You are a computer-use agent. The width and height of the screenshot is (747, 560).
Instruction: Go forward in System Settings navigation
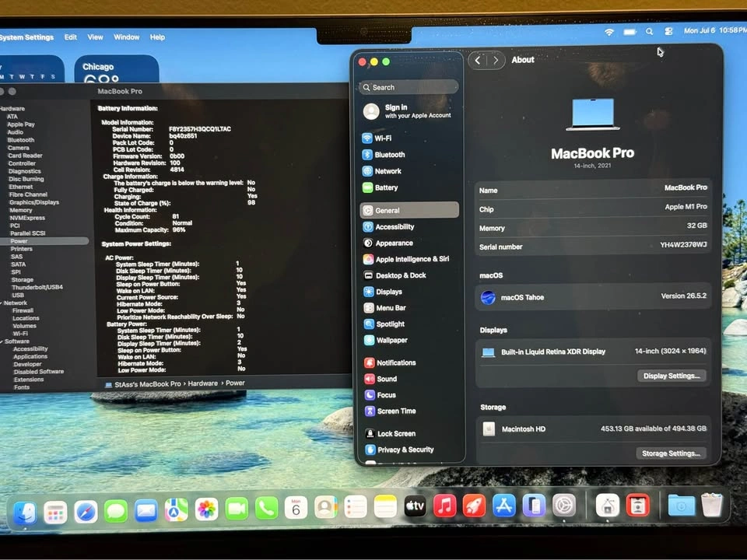tap(496, 60)
